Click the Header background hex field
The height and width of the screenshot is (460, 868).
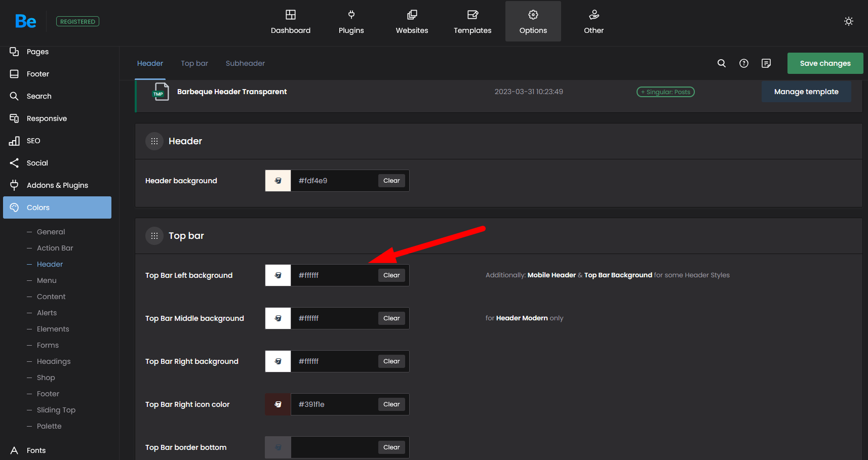pos(334,181)
